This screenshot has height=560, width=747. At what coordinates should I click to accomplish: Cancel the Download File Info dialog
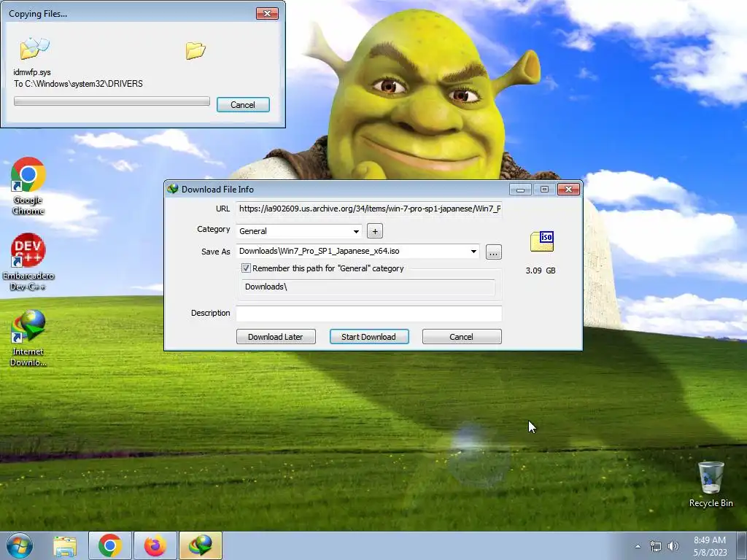pos(462,337)
